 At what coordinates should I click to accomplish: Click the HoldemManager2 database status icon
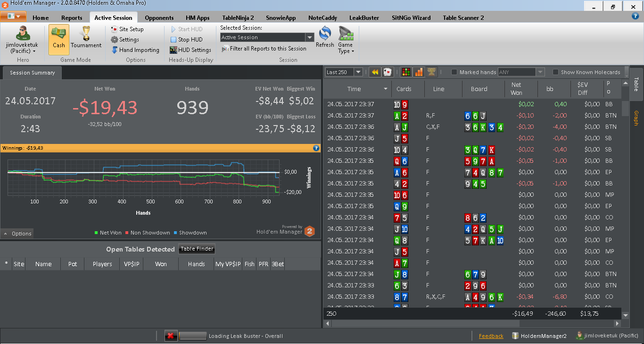coord(515,336)
